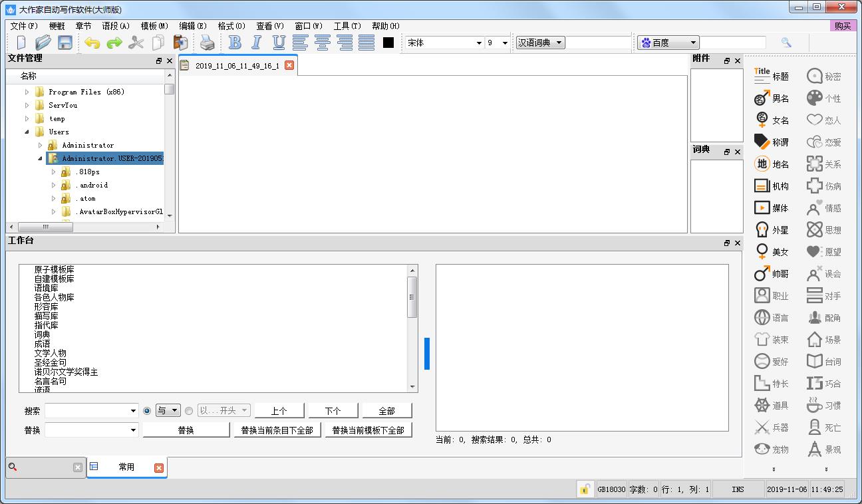Open the 模板(M) menu
Image resolution: width=862 pixels, height=504 pixels.
154,26
